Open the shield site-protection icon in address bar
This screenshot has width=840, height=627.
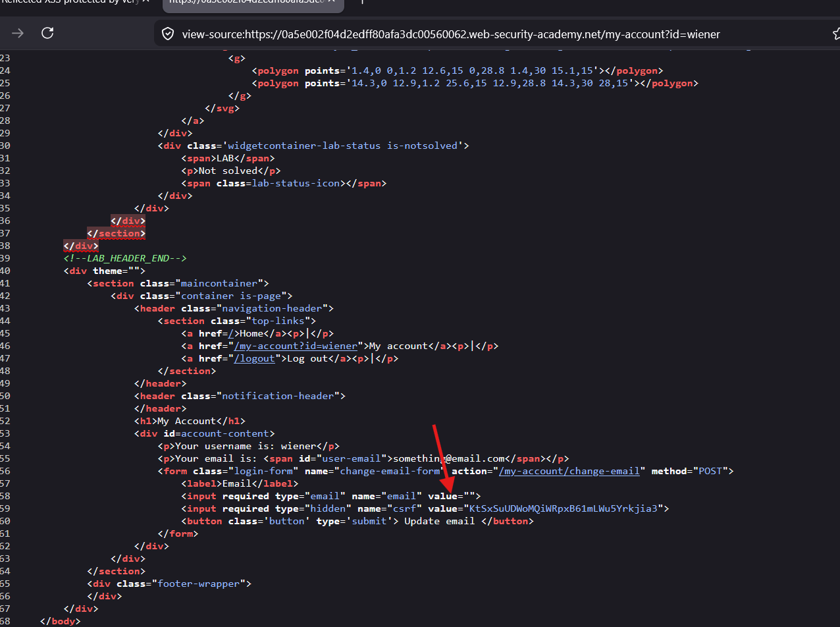pyautogui.click(x=168, y=34)
